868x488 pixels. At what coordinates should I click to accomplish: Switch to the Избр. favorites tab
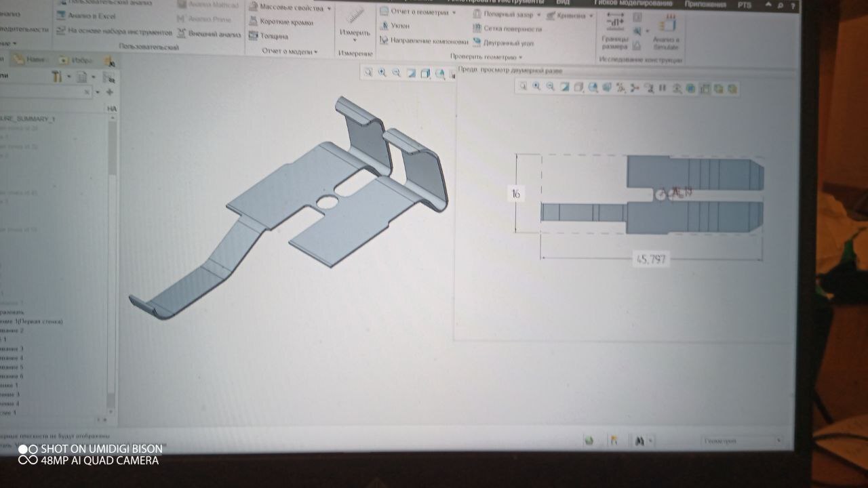pyautogui.click(x=75, y=60)
